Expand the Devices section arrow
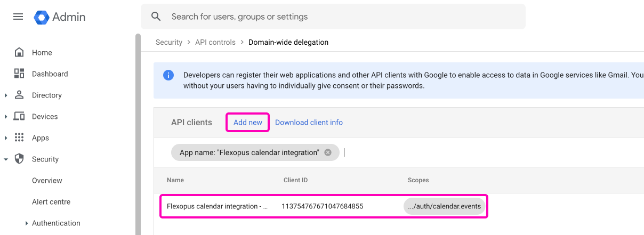The width and height of the screenshot is (644, 235). (x=6, y=117)
